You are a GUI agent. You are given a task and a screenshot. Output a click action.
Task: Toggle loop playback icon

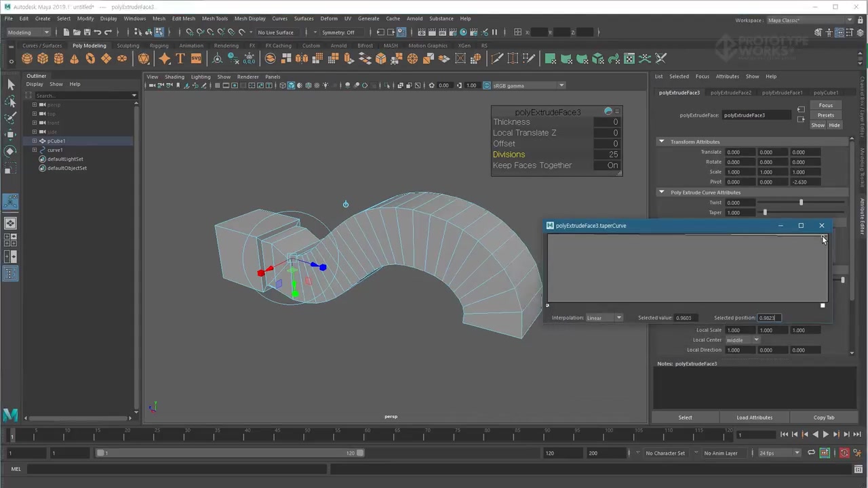[811, 453]
